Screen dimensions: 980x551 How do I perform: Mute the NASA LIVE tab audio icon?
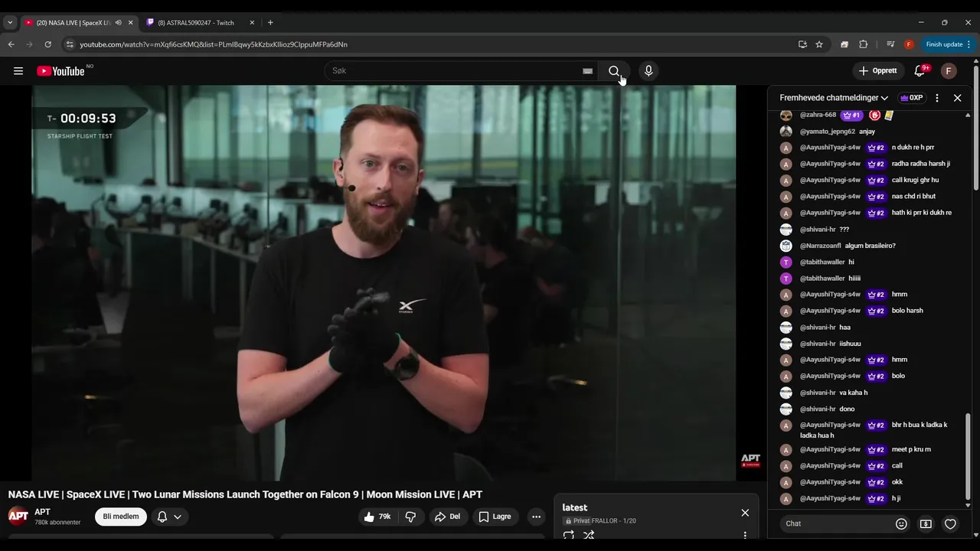click(118, 23)
